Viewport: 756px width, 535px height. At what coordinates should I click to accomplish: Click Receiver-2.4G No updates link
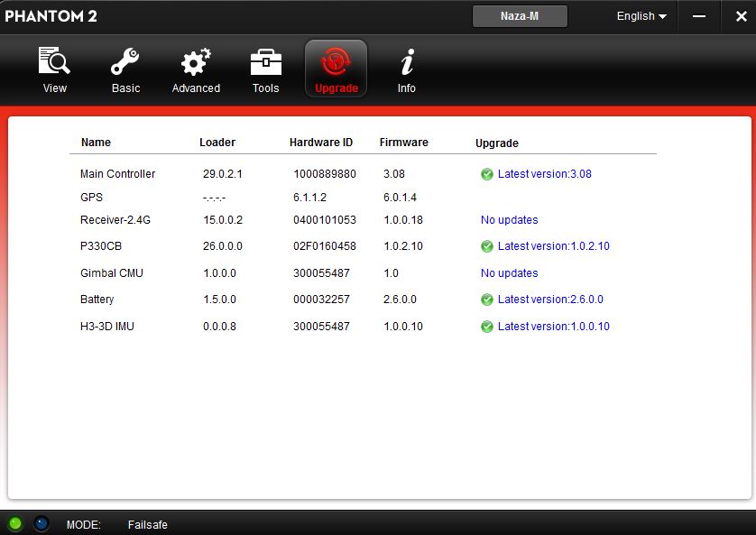[x=509, y=220]
